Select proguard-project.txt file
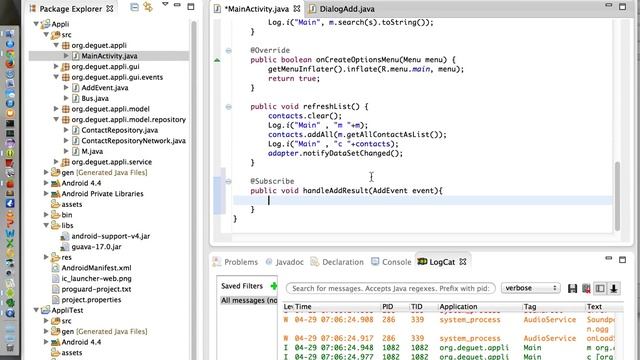Screen dimensions: 640x360 96,289
